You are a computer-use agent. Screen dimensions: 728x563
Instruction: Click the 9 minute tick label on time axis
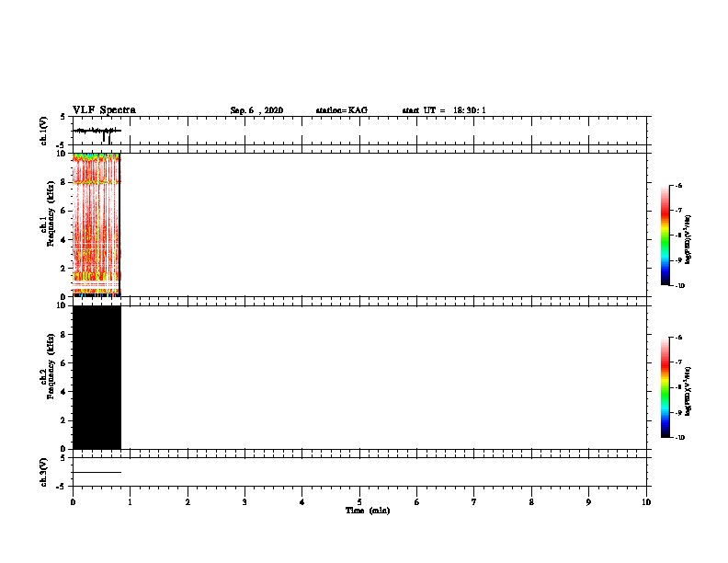(x=588, y=502)
